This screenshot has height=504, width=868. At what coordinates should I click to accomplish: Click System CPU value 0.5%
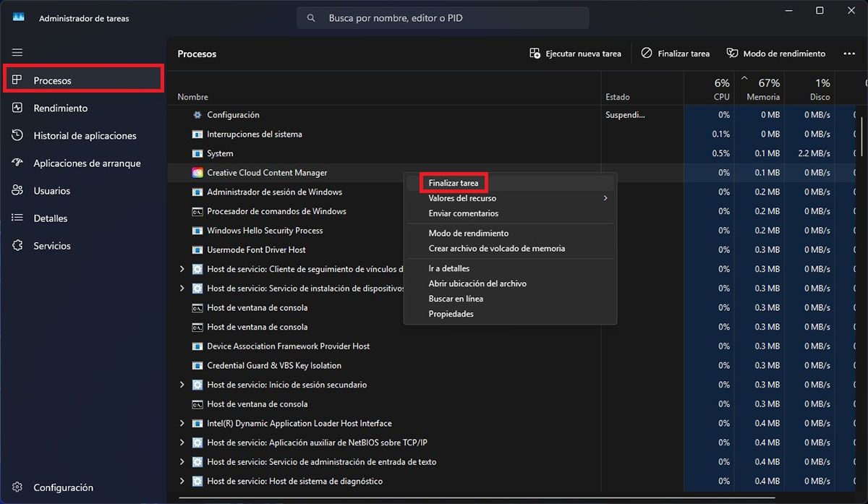[720, 153]
